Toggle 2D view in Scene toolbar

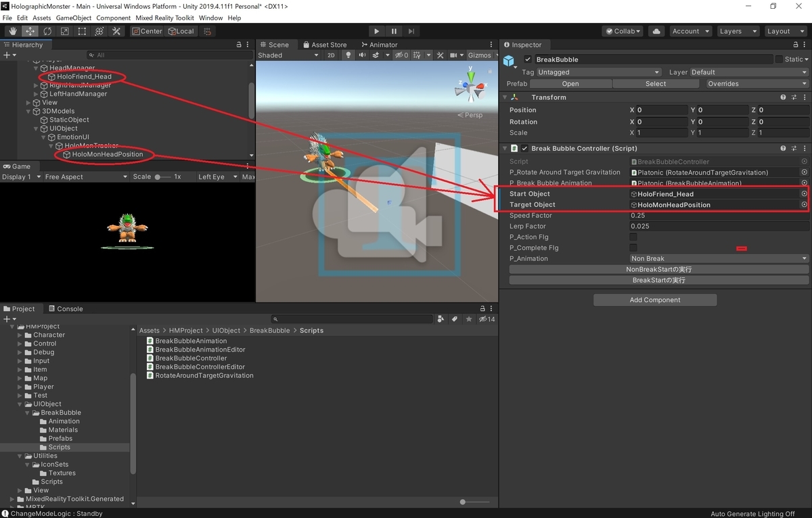(x=331, y=55)
